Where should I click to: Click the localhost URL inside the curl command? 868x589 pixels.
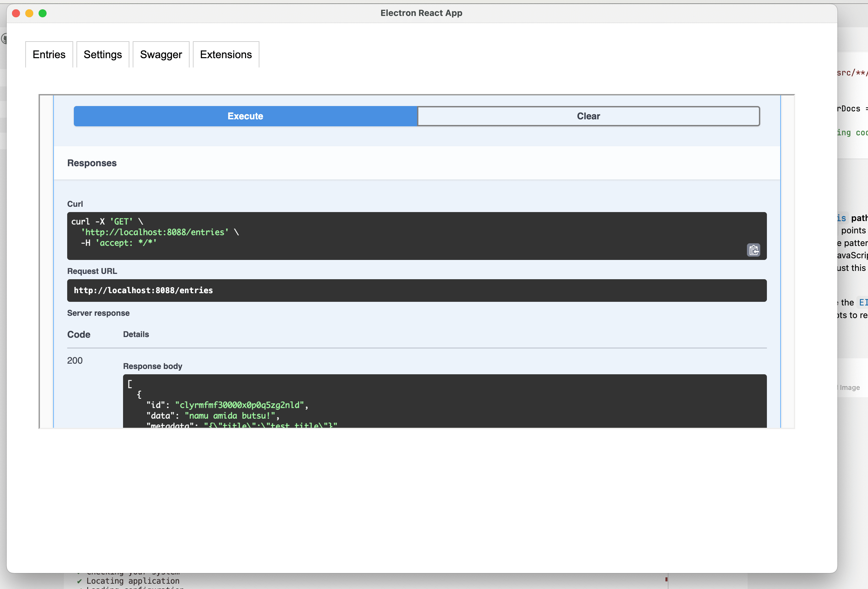point(155,232)
